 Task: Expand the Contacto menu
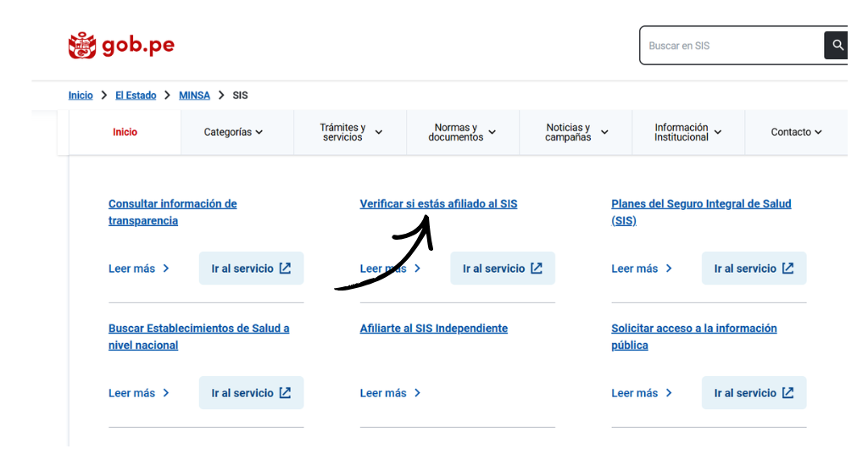(796, 132)
